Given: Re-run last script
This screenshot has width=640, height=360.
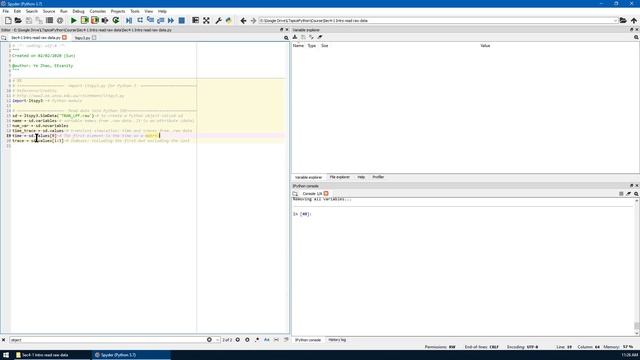Looking at the screenshot, I should coord(116,20).
